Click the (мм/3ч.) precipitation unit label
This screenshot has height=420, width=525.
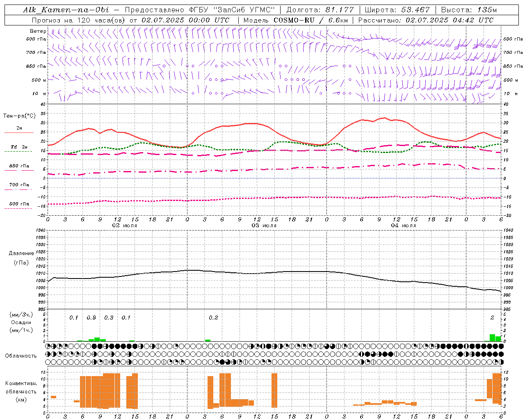[x=21, y=315]
